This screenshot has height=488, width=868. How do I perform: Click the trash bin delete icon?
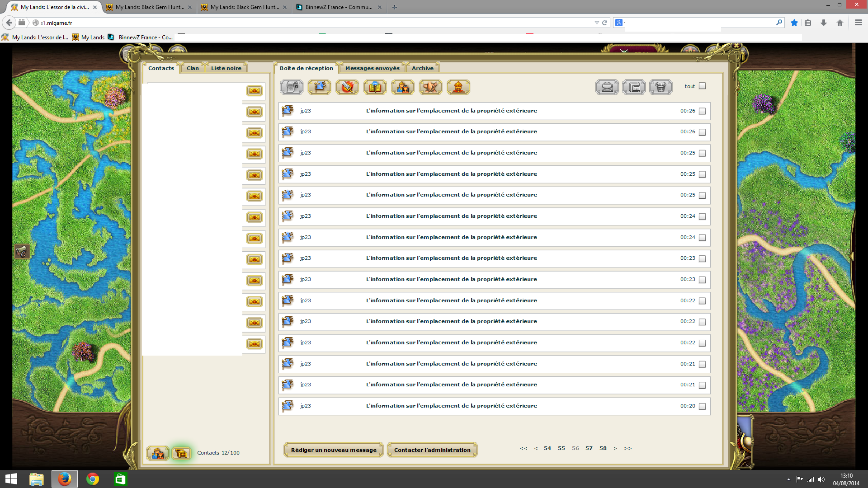pyautogui.click(x=660, y=87)
